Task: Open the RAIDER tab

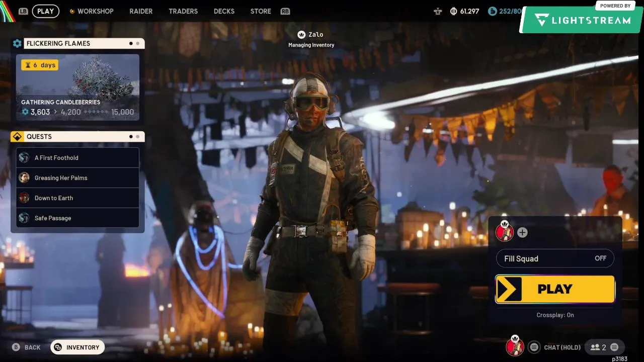Action: (141, 11)
